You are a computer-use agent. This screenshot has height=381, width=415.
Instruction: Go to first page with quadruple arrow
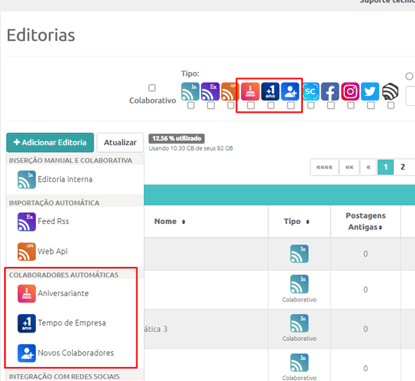(x=324, y=167)
